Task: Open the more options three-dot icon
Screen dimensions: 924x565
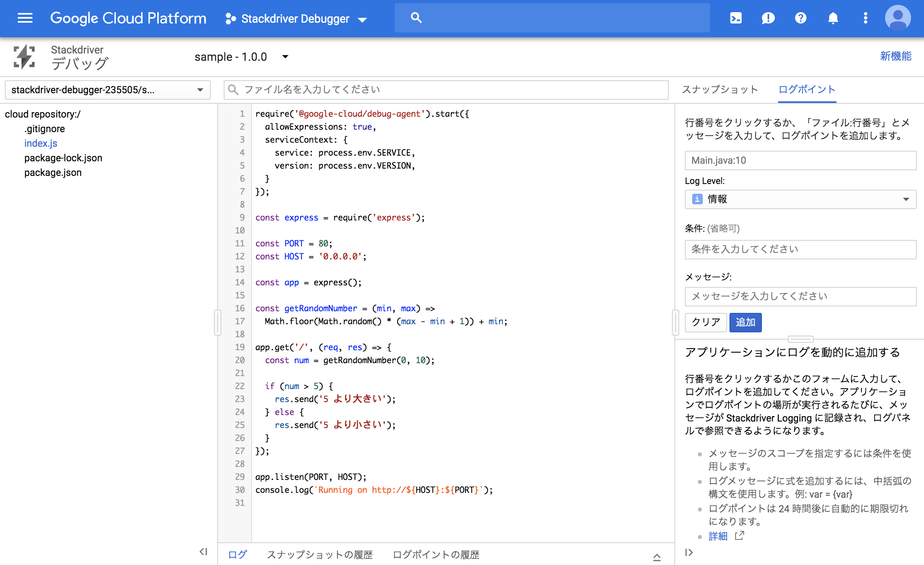Action: tap(865, 18)
